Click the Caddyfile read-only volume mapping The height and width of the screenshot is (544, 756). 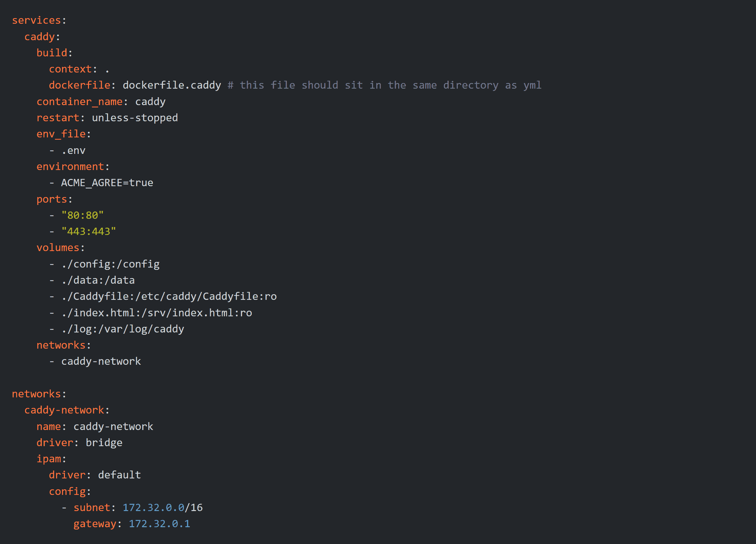169,296
